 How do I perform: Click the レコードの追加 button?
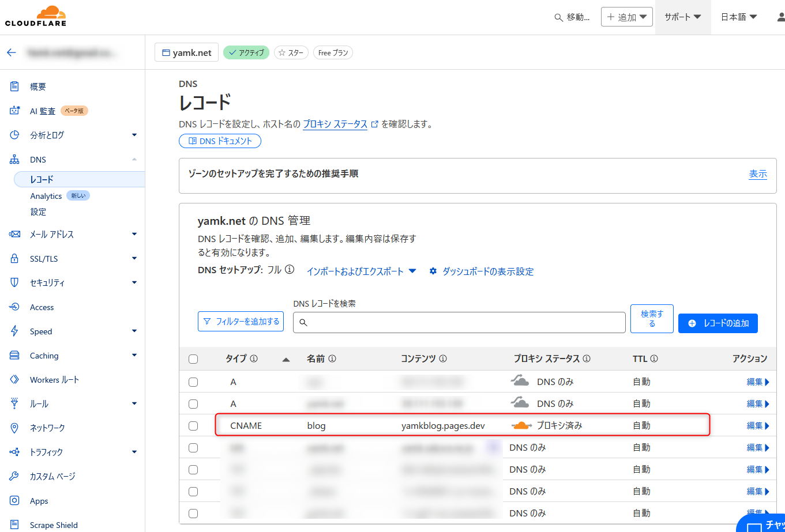718,323
